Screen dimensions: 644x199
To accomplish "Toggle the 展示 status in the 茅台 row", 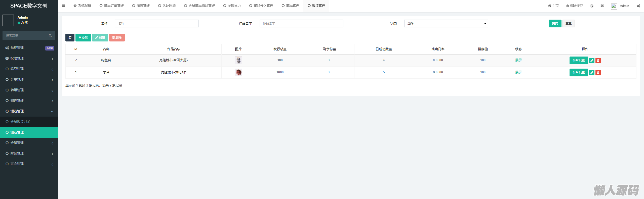I will [518, 72].
